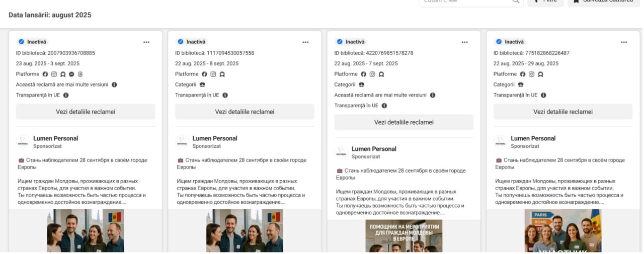The width and height of the screenshot is (644, 254).
Task: Click date range 23 aug. 2025 - 3 sept. 2025
Action: (x=48, y=63)
